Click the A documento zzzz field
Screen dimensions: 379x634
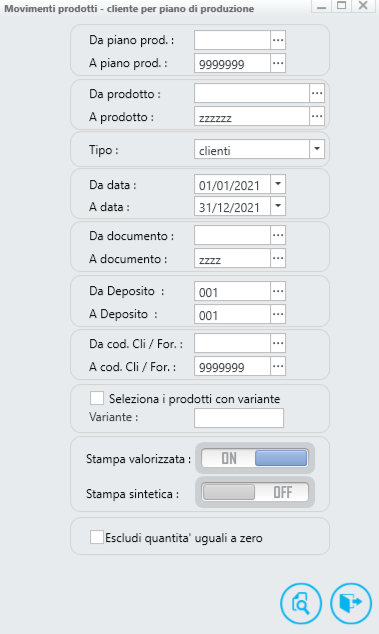click(232, 258)
